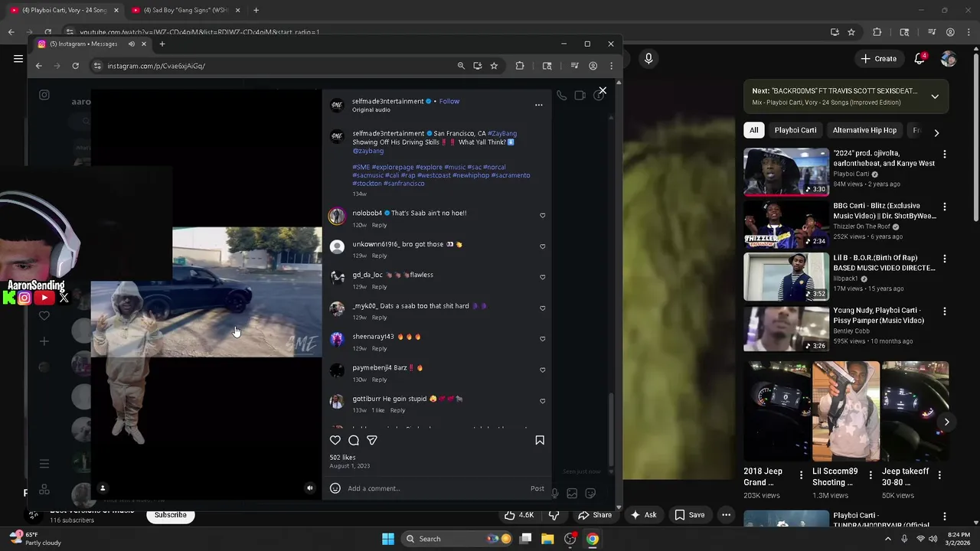Reply to nolobob4's comment

pyautogui.click(x=379, y=225)
